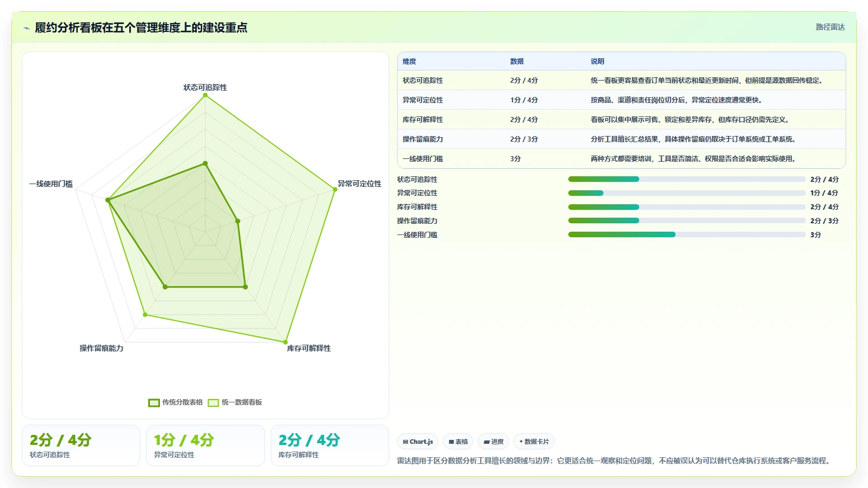Click the radar point at the 库存可解释性 outer vertex
Viewport: 868px width, 488px height.
coord(285,342)
